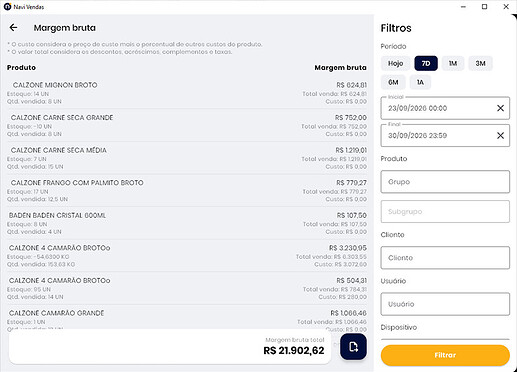Select the 7D period chip
517x372 pixels.
[426, 63]
